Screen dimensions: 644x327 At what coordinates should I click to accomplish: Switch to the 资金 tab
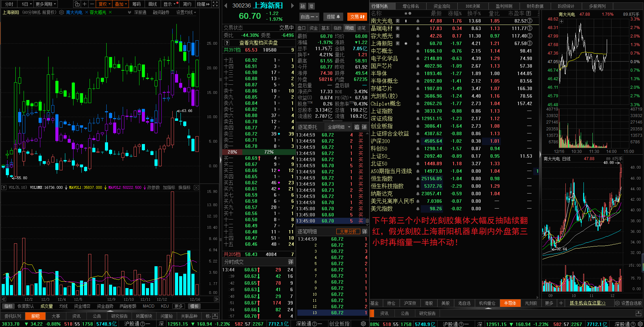click(313, 28)
